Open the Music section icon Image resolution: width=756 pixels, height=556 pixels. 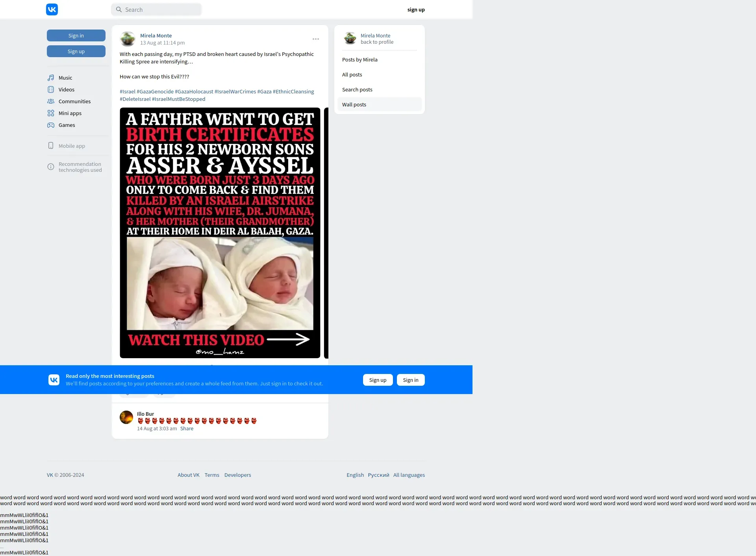point(51,78)
